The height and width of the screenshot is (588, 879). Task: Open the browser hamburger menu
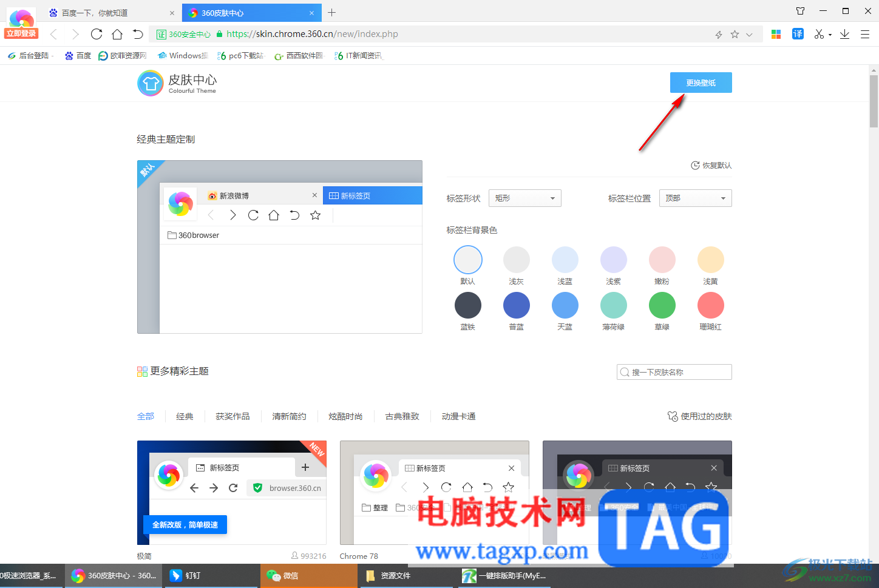865,35
